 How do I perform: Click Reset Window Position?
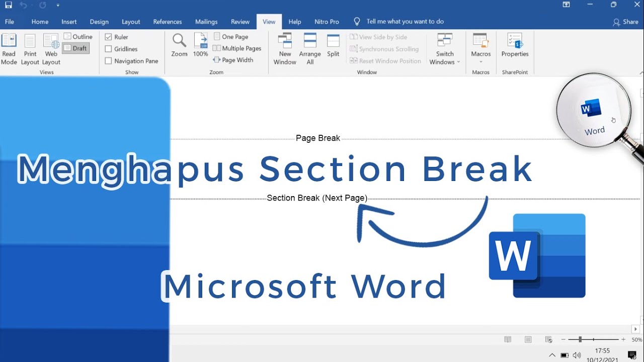(385, 61)
